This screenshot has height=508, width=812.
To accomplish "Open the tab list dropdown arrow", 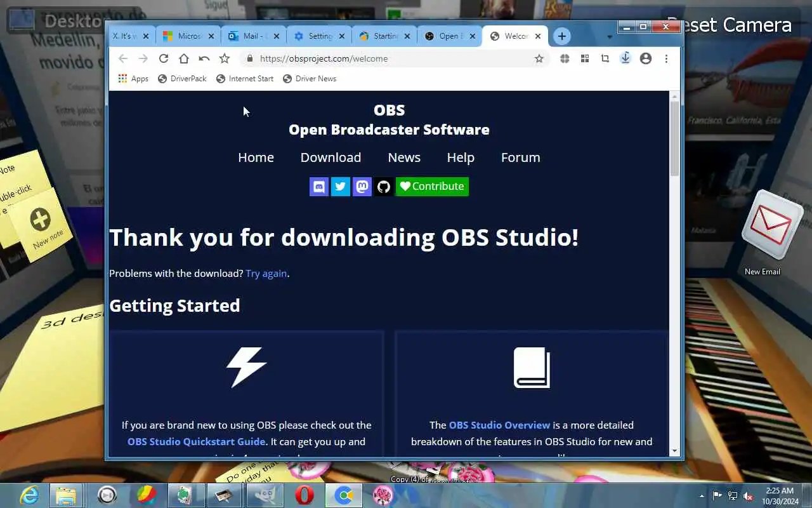I will [x=610, y=37].
